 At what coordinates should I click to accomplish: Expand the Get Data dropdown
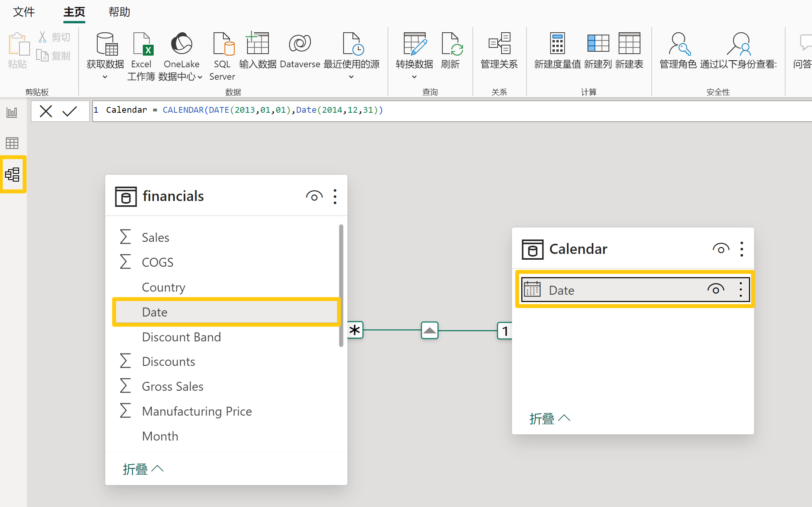105,77
